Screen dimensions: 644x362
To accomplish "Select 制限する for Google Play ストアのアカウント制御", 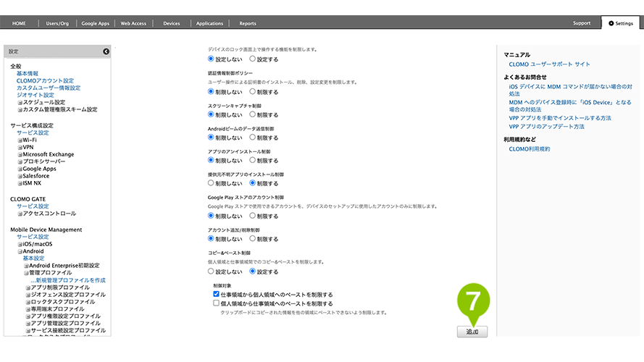I will pos(253,216).
